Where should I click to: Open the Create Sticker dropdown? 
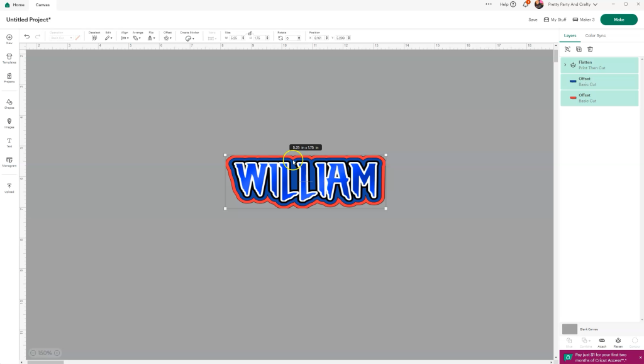pyautogui.click(x=189, y=38)
